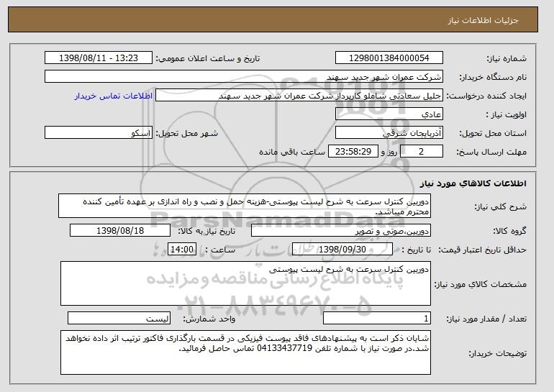Screen dimensions: 554x392
Task: Select the delivery province field آذربایجان شرقی
Action: click(x=389, y=133)
